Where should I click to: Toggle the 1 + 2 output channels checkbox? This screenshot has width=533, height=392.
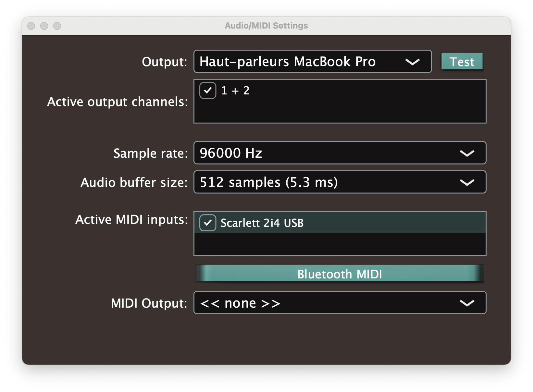click(x=208, y=91)
